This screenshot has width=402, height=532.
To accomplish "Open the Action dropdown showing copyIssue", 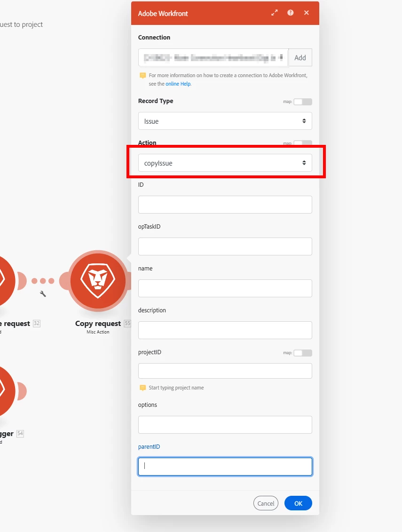I will 225,163.
